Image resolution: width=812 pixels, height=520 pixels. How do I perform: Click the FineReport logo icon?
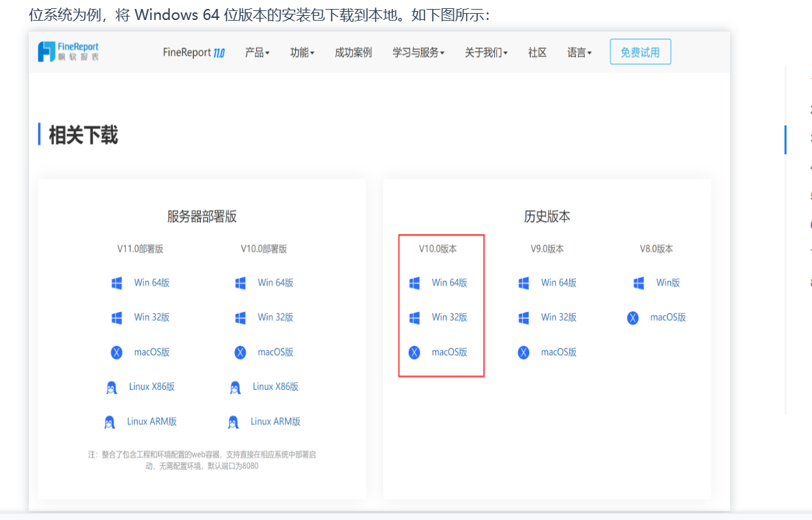click(x=46, y=52)
